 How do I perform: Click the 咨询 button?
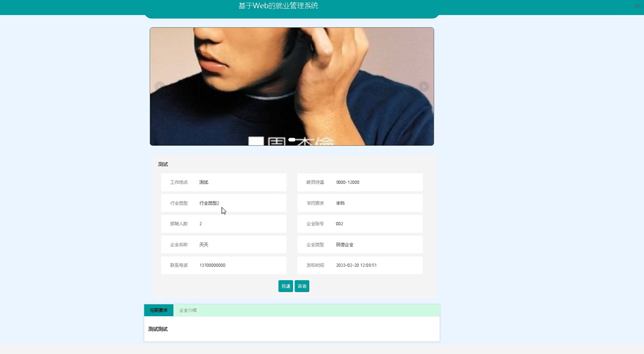(x=302, y=286)
